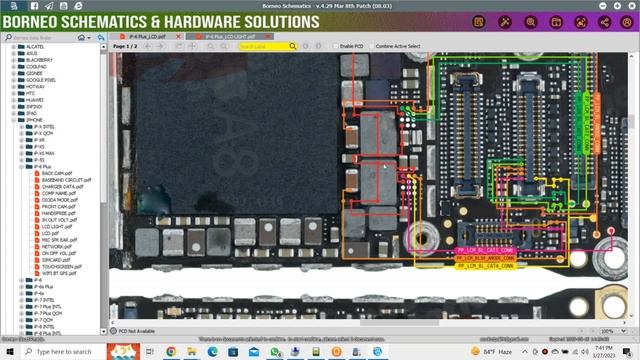This screenshot has width=640, height=360.
Task: Open BACK CAM.pdf in the tree
Action: pos(57,173)
